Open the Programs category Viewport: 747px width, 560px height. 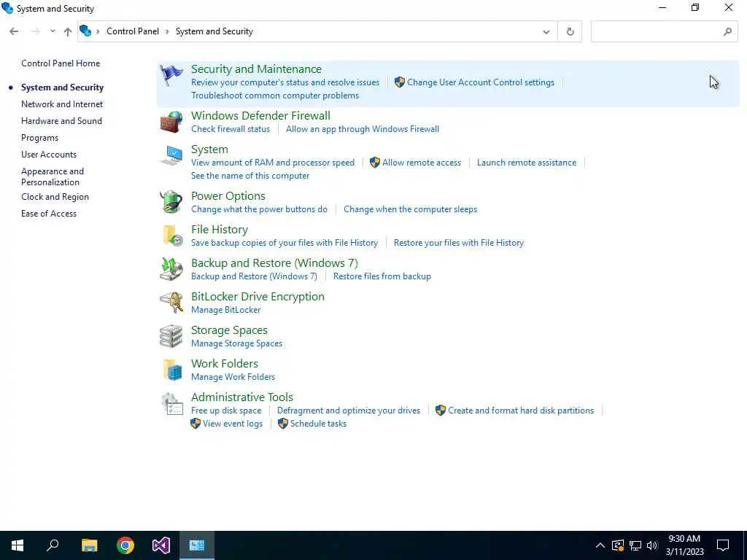39,138
